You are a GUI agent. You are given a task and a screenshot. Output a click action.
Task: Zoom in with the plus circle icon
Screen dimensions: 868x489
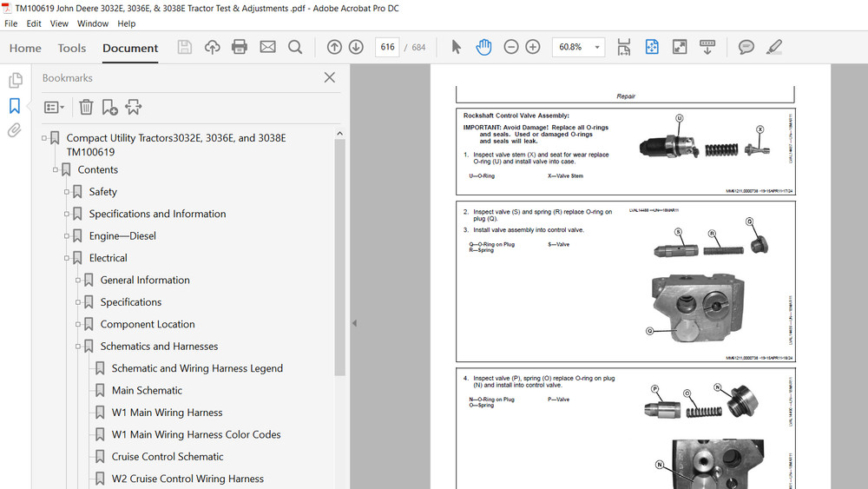[x=533, y=47]
